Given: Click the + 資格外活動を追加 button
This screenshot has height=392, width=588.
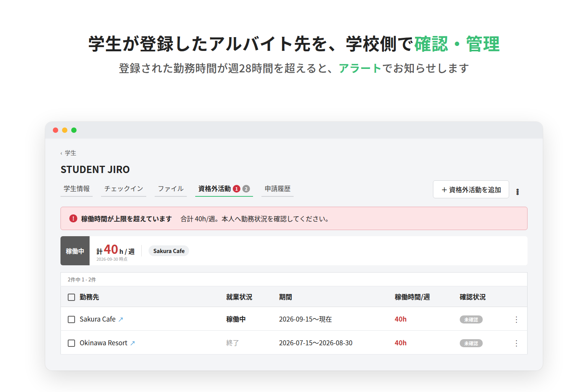Looking at the screenshot, I should pyautogui.click(x=471, y=189).
